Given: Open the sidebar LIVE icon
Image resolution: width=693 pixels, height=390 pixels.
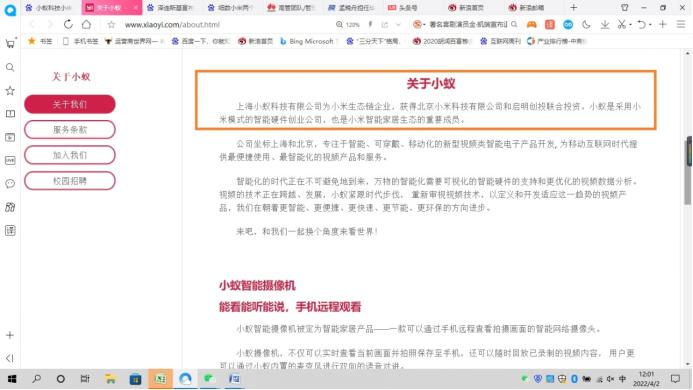Looking at the screenshot, I should 10,161.
